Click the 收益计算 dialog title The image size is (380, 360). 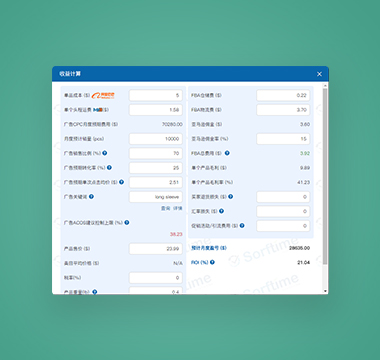70,74
